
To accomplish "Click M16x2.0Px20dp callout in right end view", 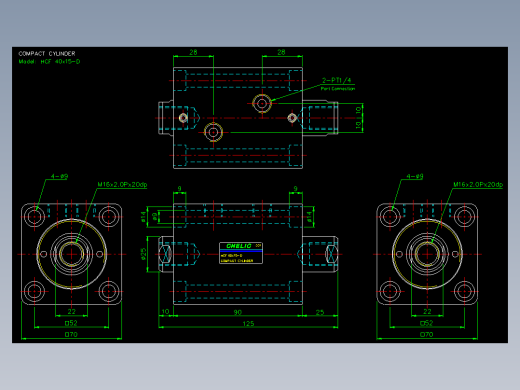I will pos(478,184).
